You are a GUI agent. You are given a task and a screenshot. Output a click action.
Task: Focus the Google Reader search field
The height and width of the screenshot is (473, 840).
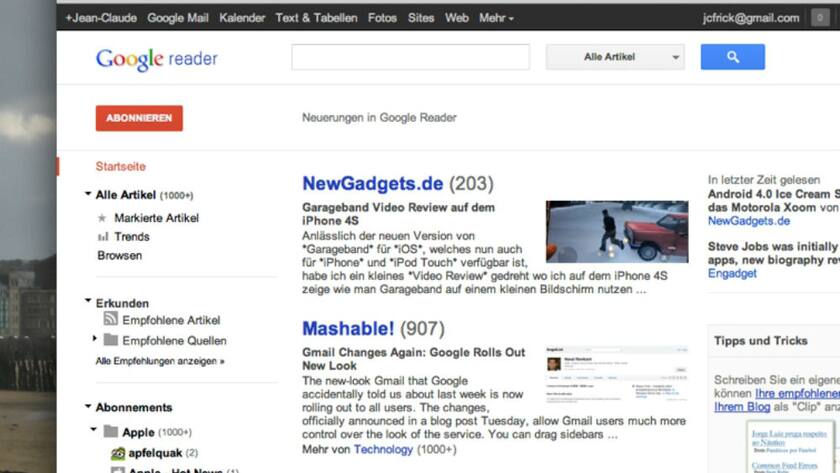point(410,57)
